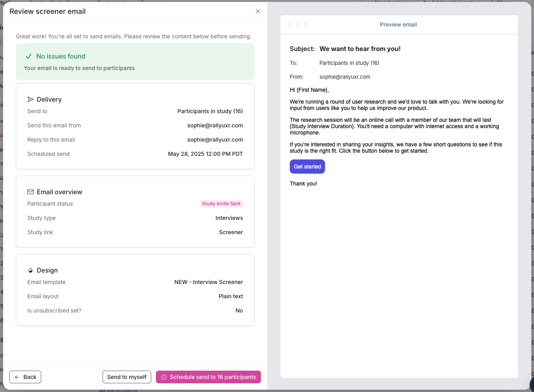
Task: Click the NEW - Interview Screener template name
Action: point(209,282)
